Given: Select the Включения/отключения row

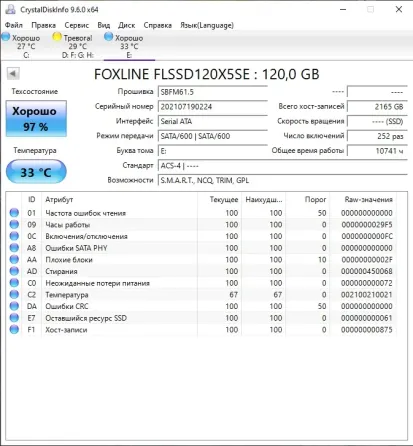Looking at the screenshot, I should [202, 236].
